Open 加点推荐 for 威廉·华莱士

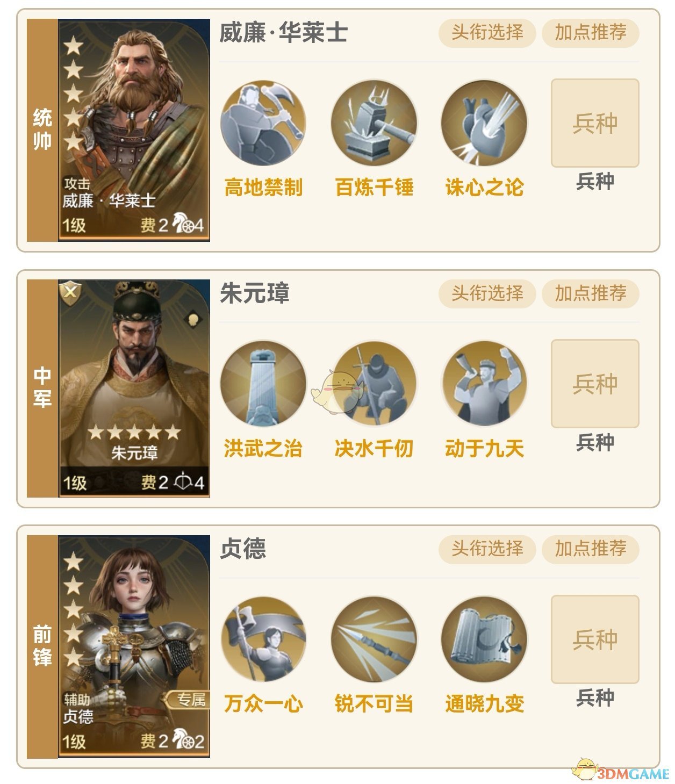point(591,33)
